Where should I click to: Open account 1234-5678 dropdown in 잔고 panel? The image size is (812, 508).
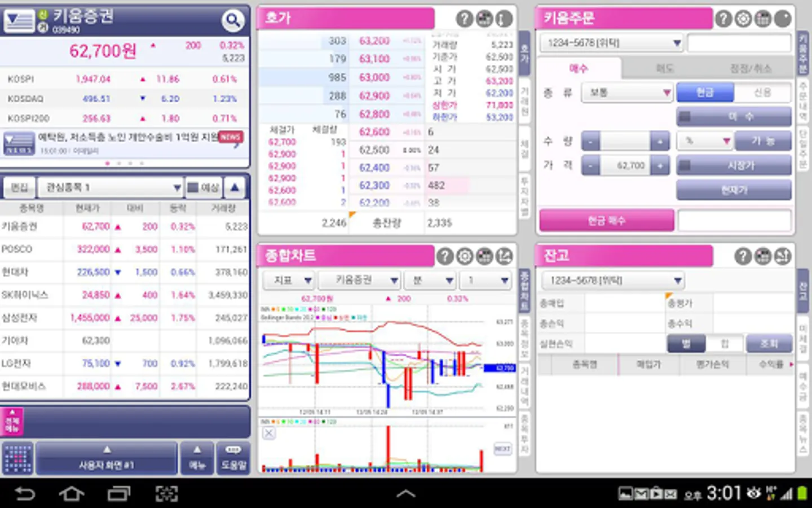[x=612, y=281]
